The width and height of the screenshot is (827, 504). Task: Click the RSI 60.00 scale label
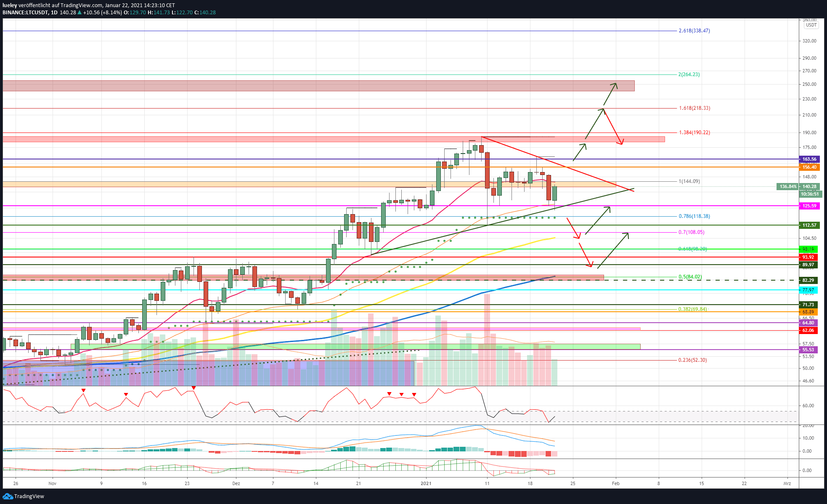(x=808, y=406)
